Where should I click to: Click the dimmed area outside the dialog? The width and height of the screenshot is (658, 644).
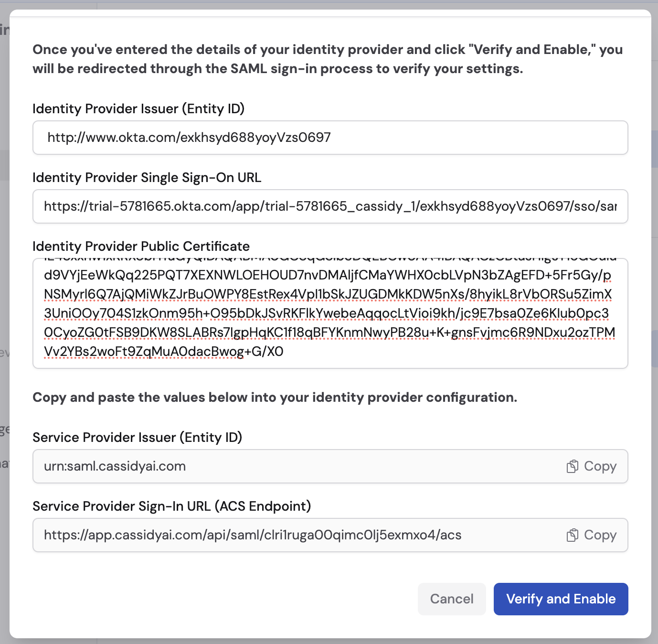click(5, 322)
